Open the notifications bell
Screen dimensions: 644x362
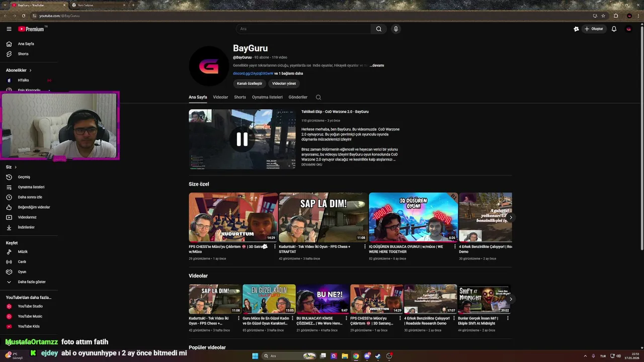pyautogui.click(x=614, y=29)
